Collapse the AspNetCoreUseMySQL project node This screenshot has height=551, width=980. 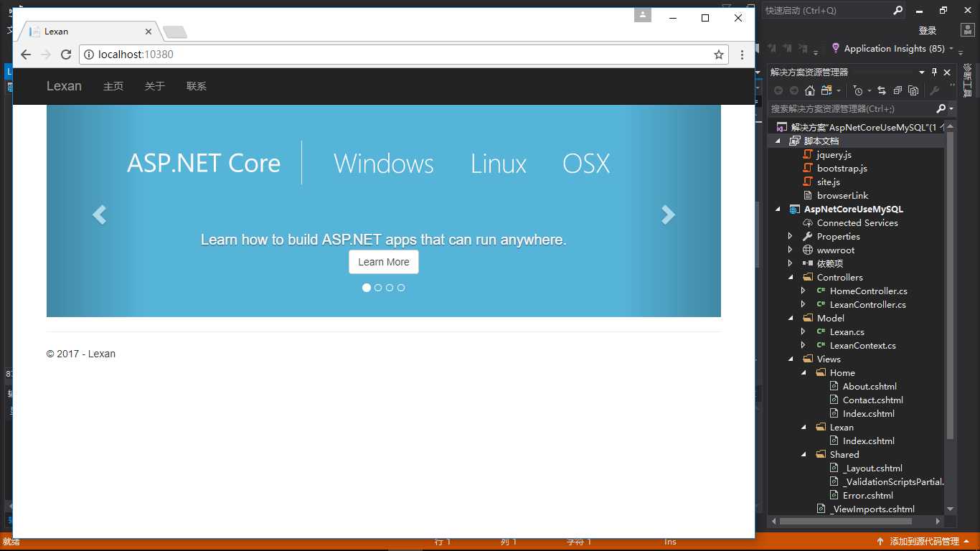[x=778, y=209]
